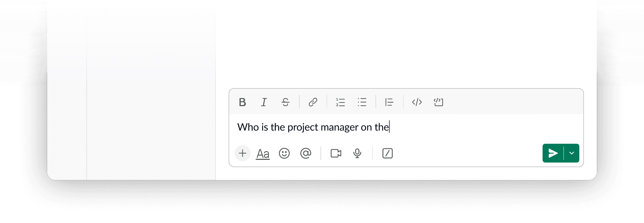The width and height of the screenshot is (644, 223).
Task: Open the attachments plus menu
Action: (242, 153)
